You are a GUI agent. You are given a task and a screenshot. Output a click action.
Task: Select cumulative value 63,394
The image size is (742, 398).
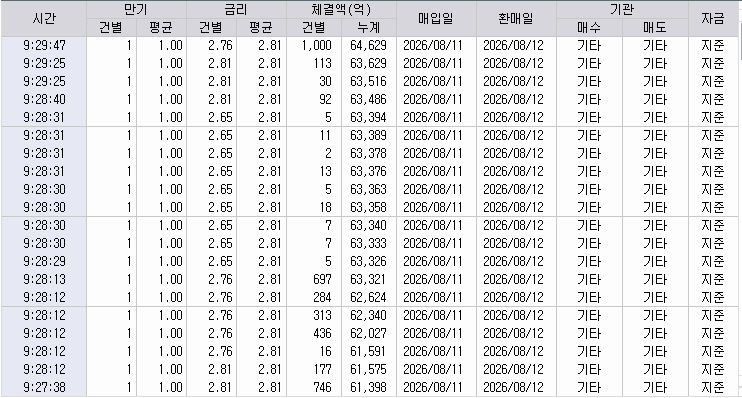[368, 117]
